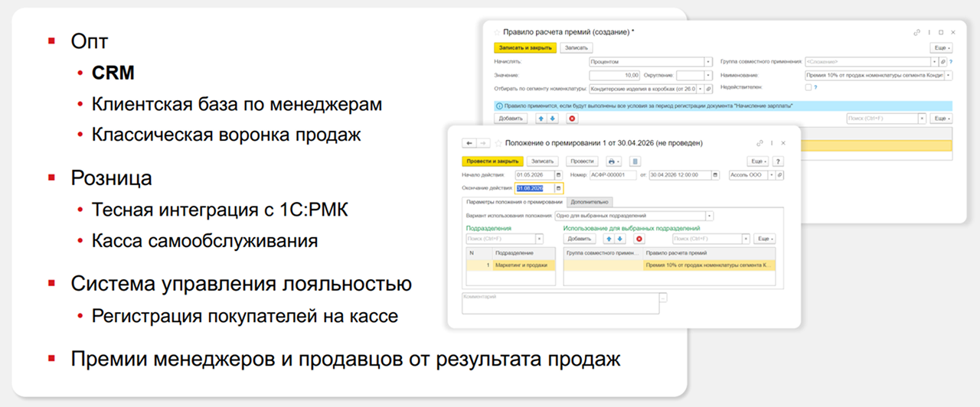Viewport: 980px width, 407px height.
Task: Click the link icon in Правило расчета премий title bar
Action: point(917,33)
